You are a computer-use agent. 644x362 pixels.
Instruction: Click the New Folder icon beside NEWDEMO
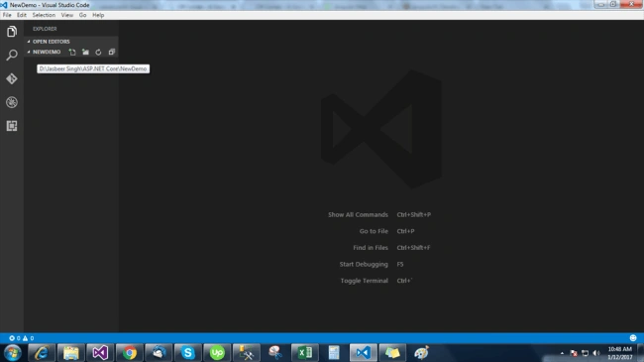tap(85, 52)
